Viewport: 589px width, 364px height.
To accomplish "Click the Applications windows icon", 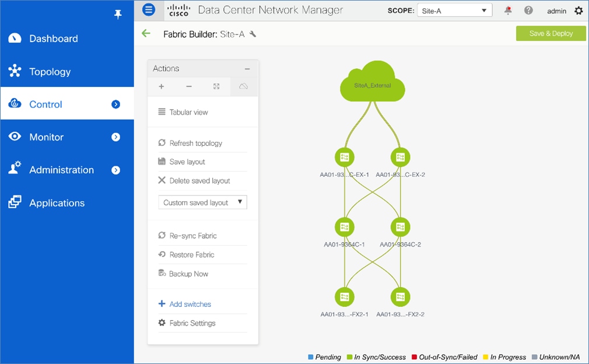I will [x=15, y=202].
